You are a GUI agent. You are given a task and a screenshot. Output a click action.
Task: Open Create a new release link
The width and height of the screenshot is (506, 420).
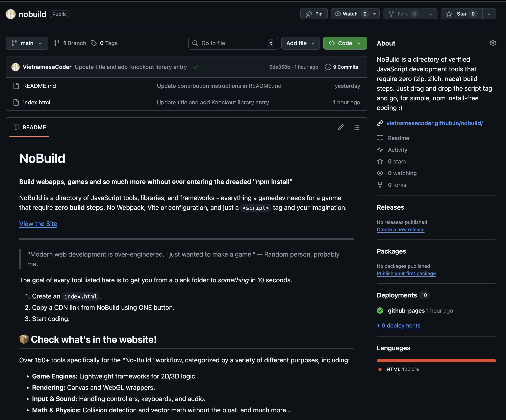[400, 229]
